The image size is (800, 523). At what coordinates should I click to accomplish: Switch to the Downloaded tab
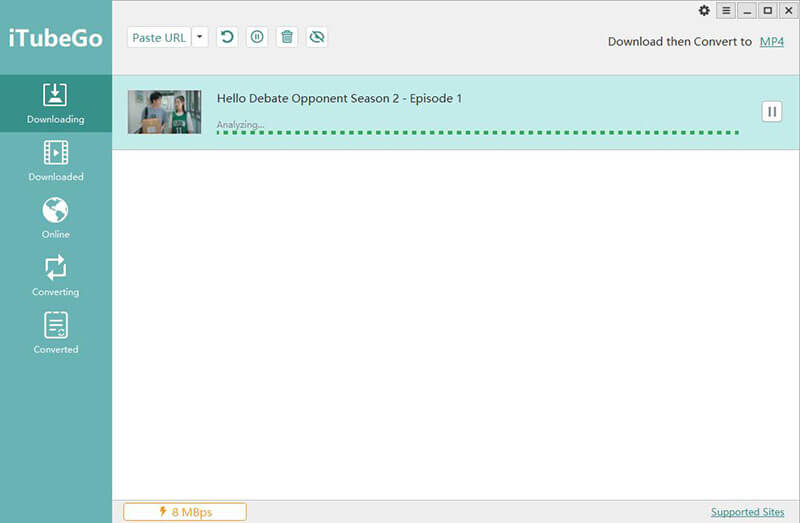56,161
